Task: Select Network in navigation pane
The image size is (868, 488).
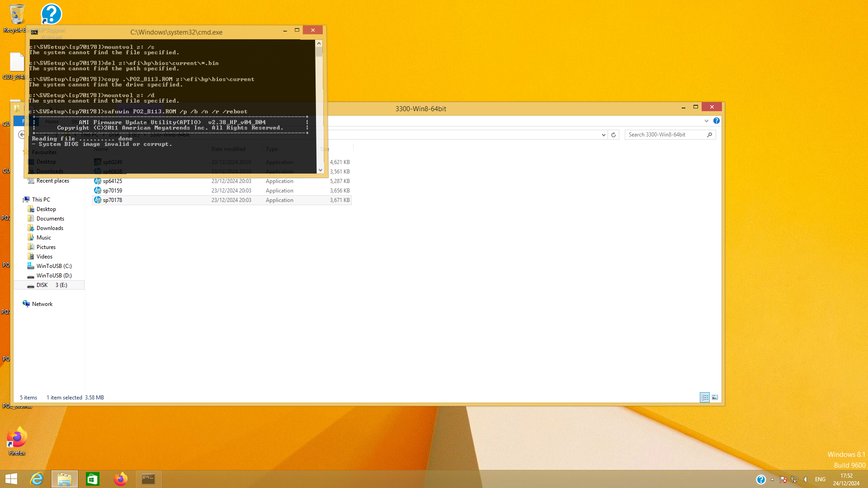Action: tap(42, 304)
